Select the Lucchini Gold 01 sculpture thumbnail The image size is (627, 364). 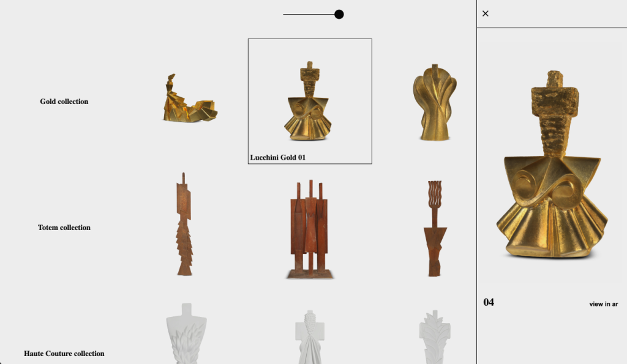coord(309,101)
